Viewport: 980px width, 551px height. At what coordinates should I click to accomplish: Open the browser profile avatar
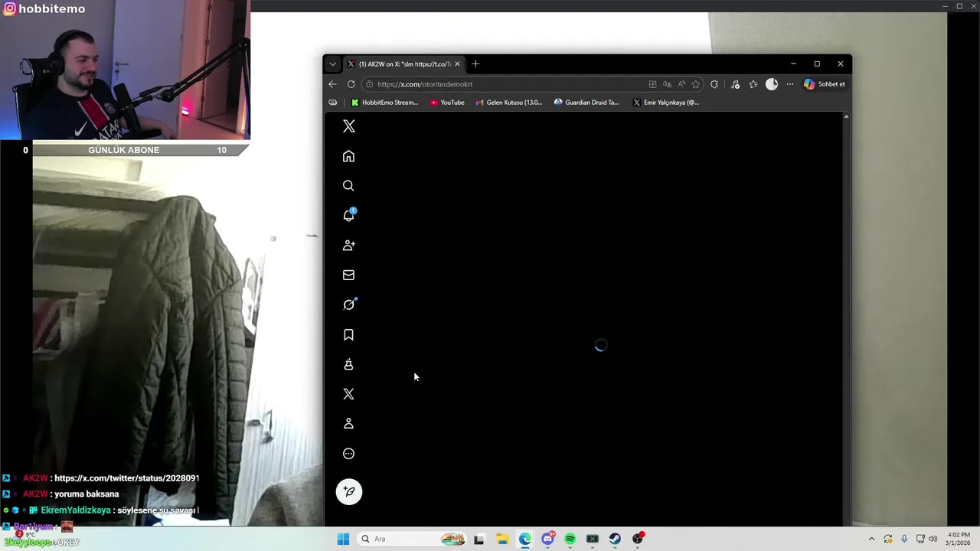pos(772,84)
